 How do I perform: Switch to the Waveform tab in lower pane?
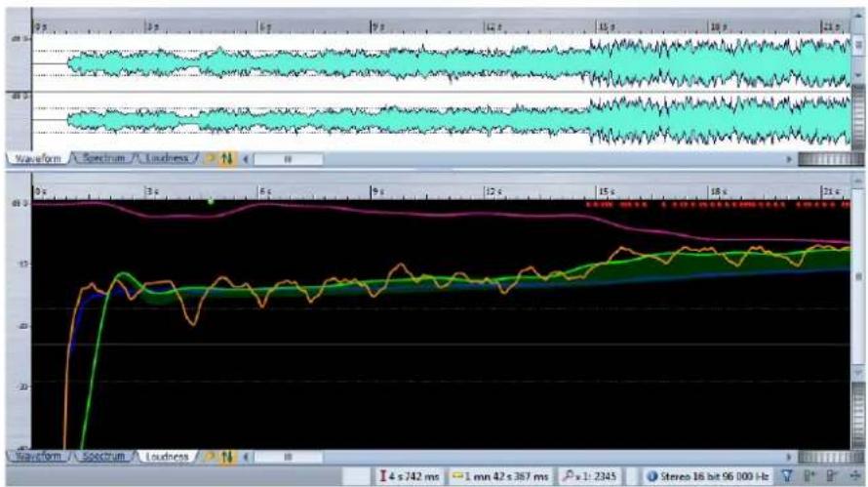(38, 457)
